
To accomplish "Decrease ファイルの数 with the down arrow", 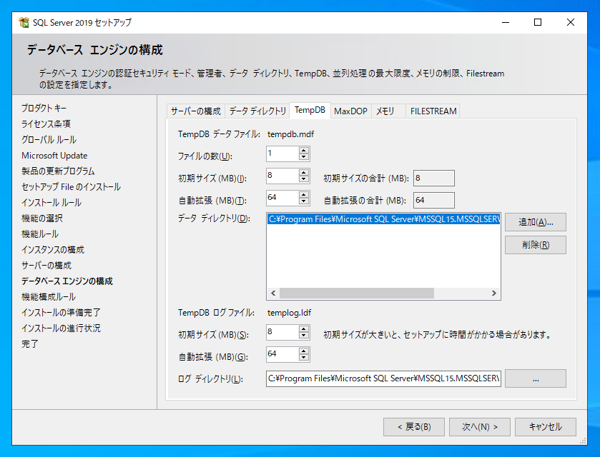I will [304, 157].
